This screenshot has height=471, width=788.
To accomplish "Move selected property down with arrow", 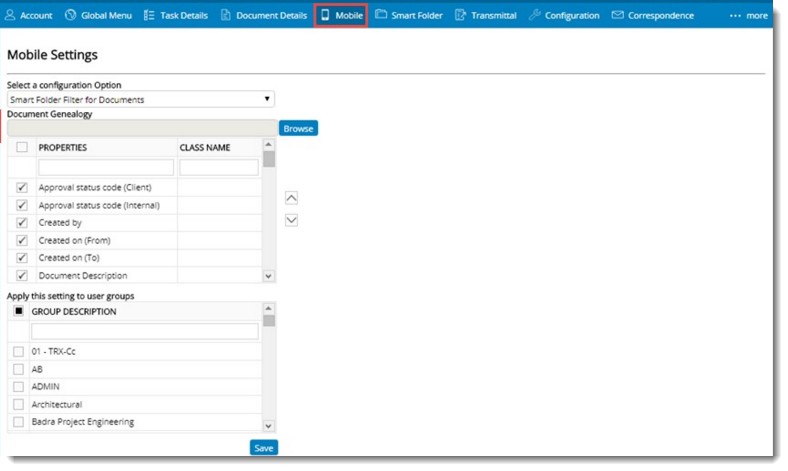I will point(291,220).
